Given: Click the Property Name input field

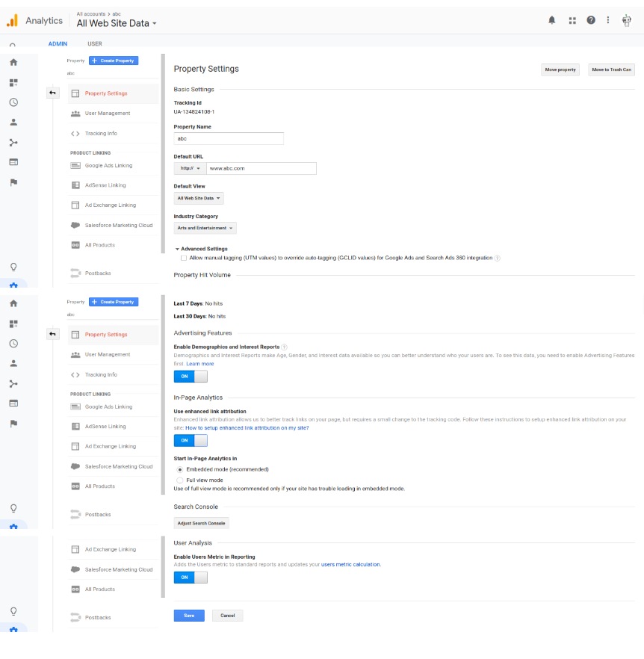Looking at the screenshot, I should coord(229,138).
